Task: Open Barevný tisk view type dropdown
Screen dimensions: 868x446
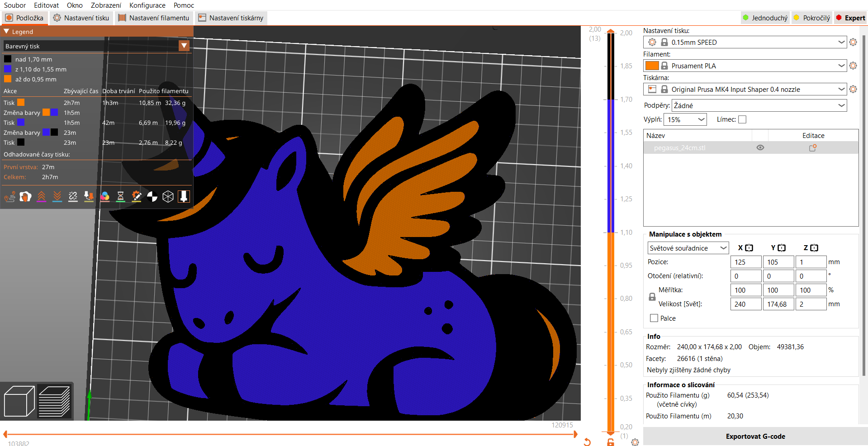Action: [x=96, y=46]
